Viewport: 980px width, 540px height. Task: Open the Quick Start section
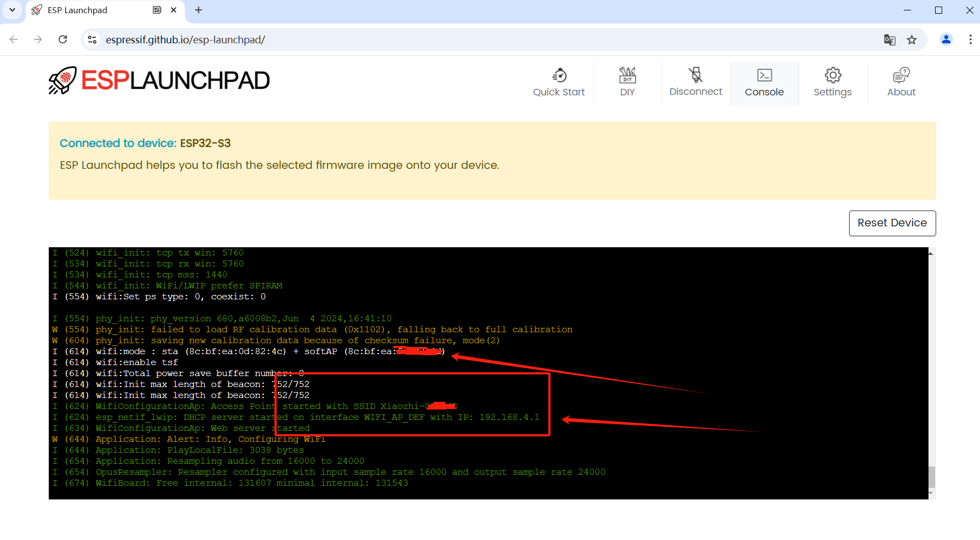point(559,82)
